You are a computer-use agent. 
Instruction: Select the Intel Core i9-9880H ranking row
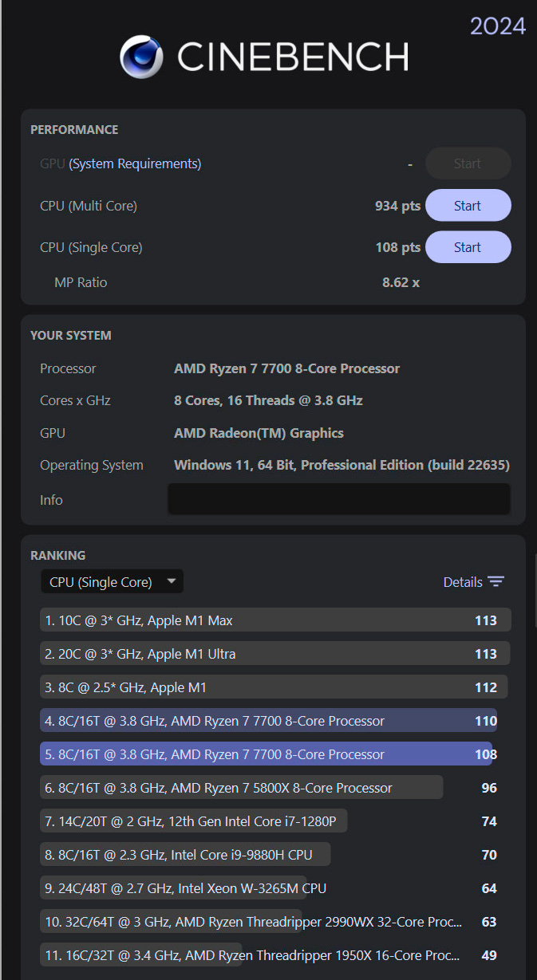(x=185, y=855)
